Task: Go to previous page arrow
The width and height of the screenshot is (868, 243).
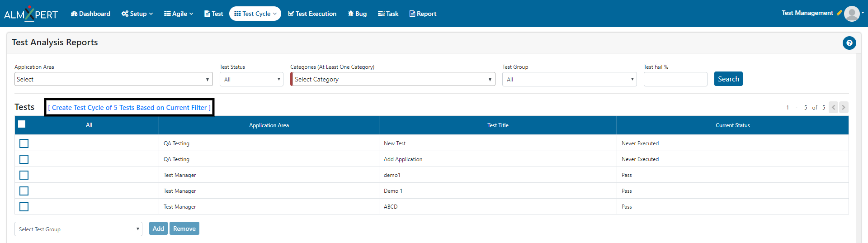Action: point(833,107)
